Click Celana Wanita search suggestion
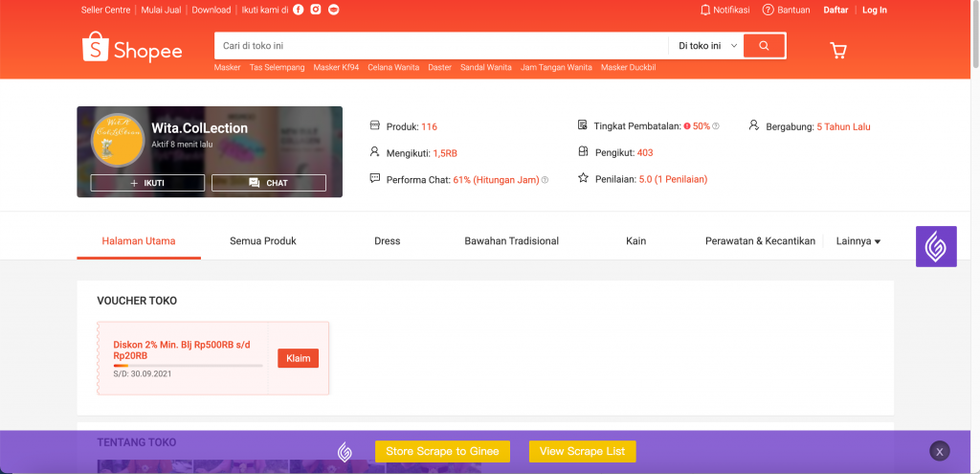 (x=393, y=68)
